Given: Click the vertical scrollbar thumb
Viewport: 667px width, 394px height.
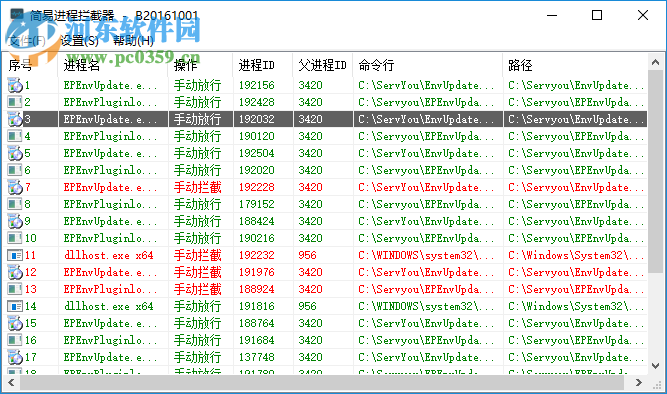Looking at the screenshot, I should (x=655, y=172).
